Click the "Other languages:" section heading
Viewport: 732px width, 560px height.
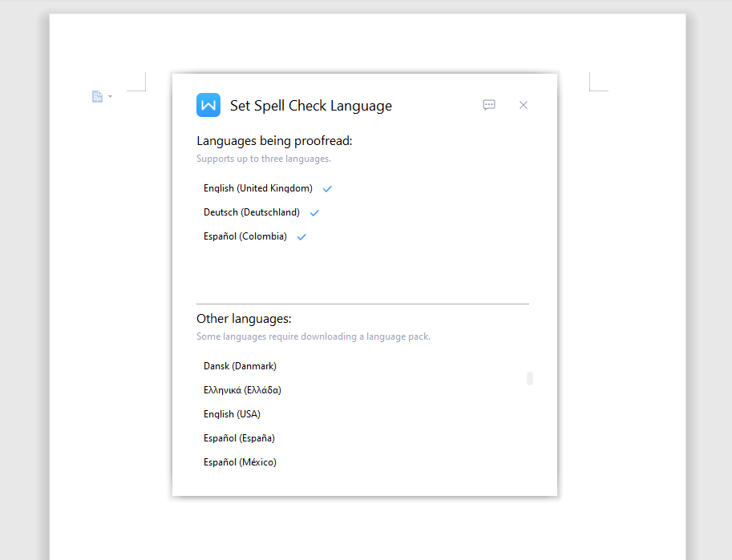point(244,319)
